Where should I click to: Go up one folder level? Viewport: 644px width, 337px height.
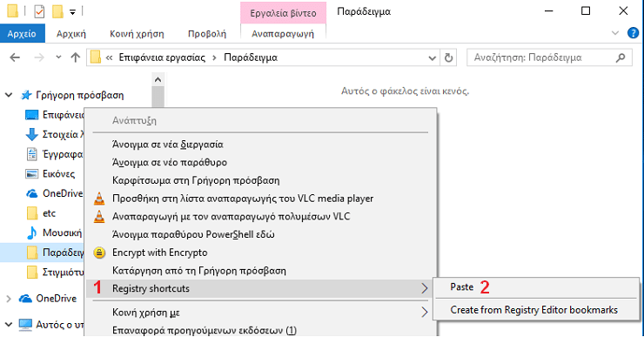[75, 57]
